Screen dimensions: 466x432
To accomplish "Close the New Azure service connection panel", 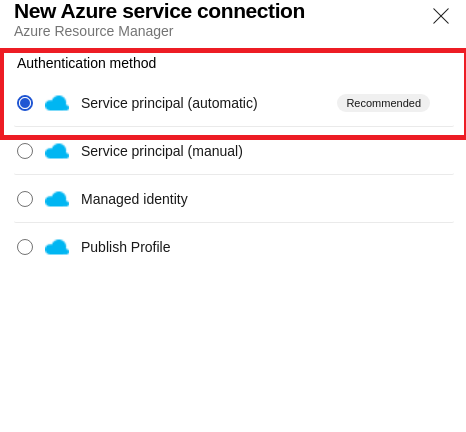I will 441,16.
